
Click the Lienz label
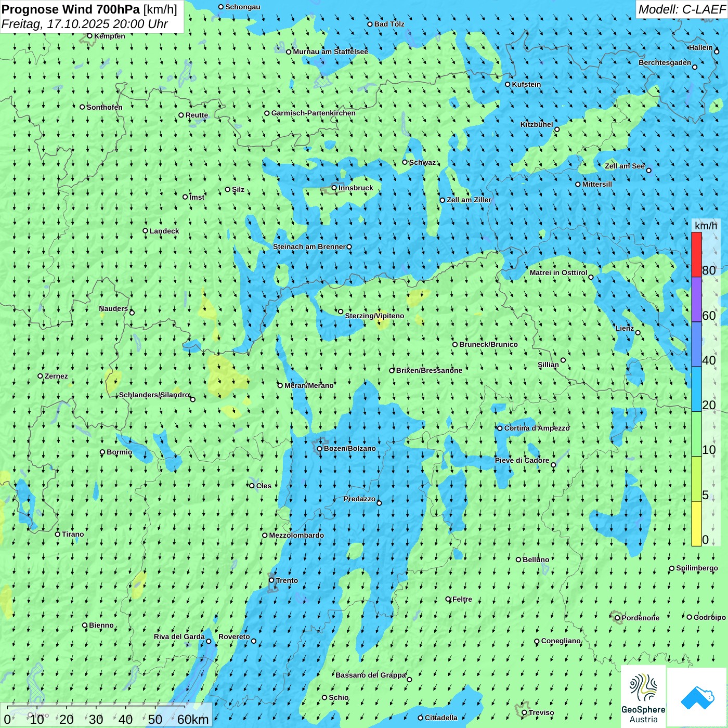[625, 328]
